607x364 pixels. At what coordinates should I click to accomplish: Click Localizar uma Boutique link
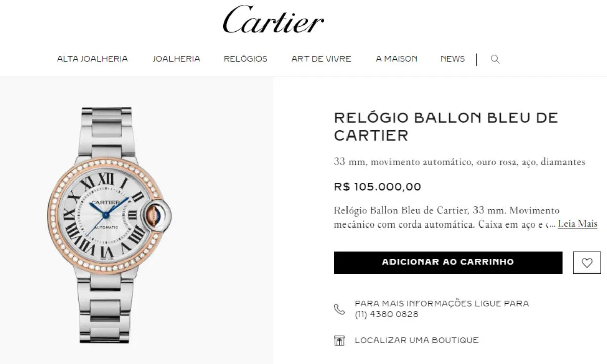tap(416, 340)
